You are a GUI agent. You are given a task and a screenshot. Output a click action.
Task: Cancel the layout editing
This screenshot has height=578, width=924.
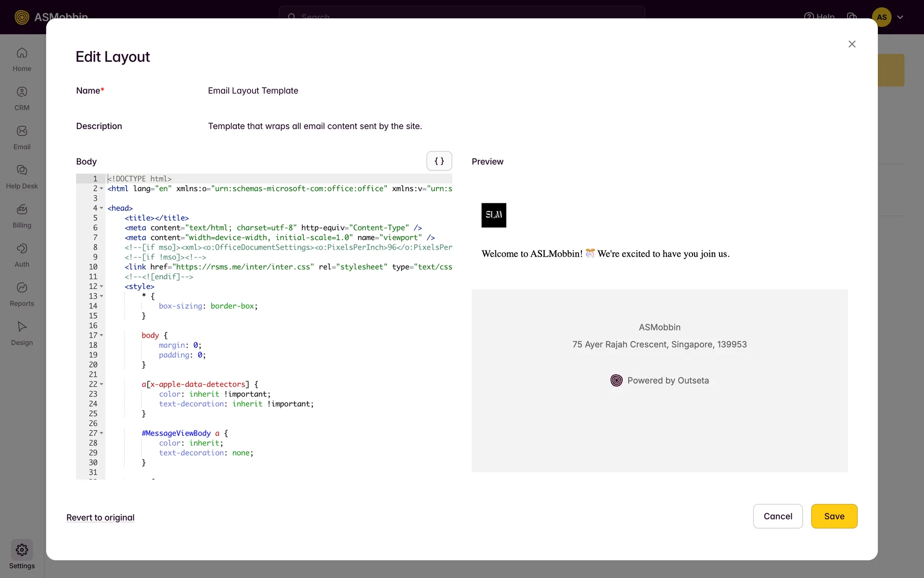tap(778, 516)
